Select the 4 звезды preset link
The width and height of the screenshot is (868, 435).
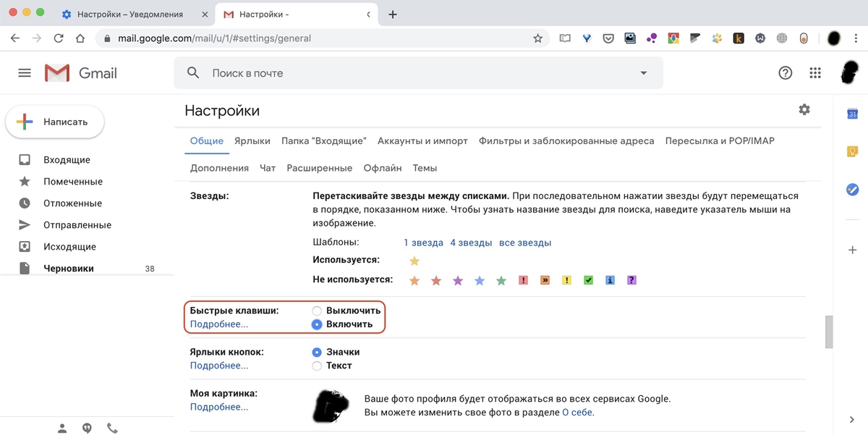coord(471,242)
